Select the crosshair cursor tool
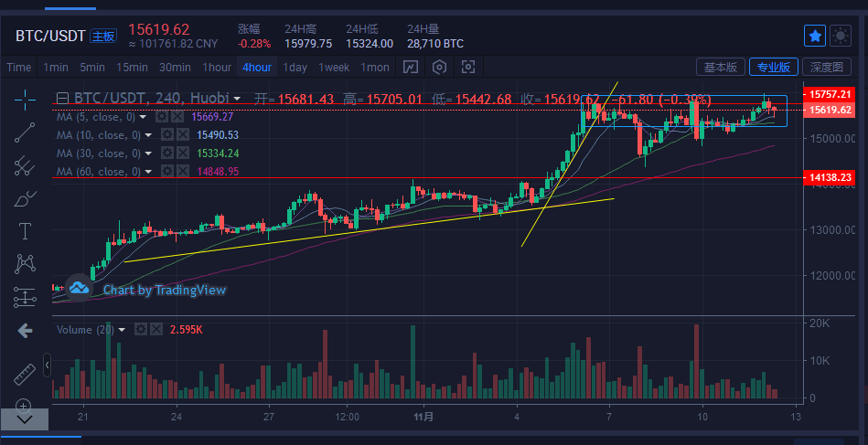The height and width of the screenshot is (445, 868). [25, 100]
